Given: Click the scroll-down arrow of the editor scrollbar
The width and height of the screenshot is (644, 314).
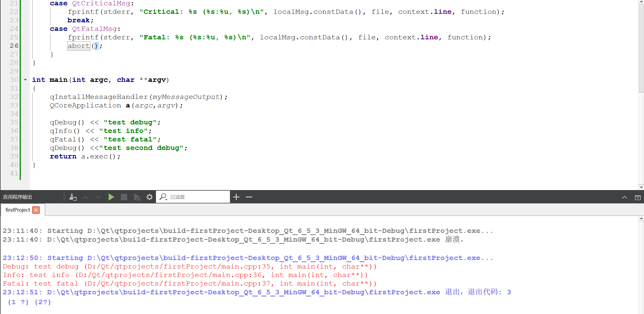Looking at the screenshot, I should click(x=641, y=187).
